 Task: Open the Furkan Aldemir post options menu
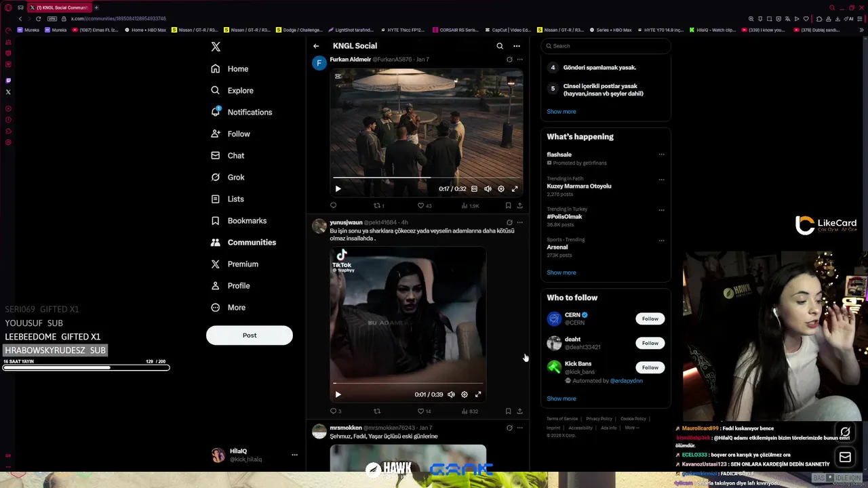pyautogui.click(x=520, y=60)
